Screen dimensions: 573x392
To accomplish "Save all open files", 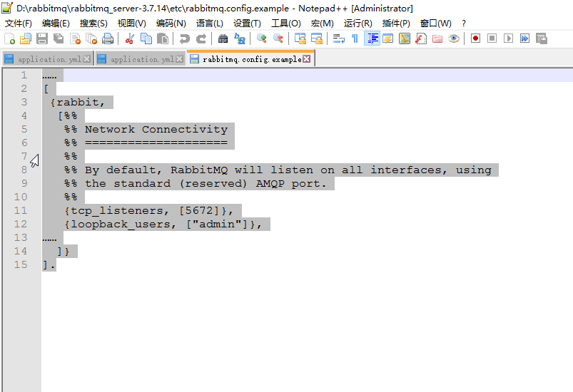I will coord(59,38).
